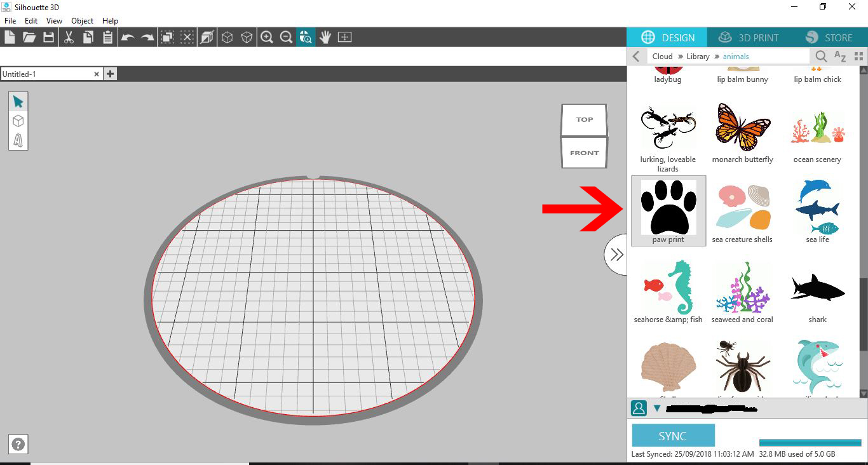Zoom out of the workspace
The image size is (868, 465).
pyautogui.click(x=287, y=37)
